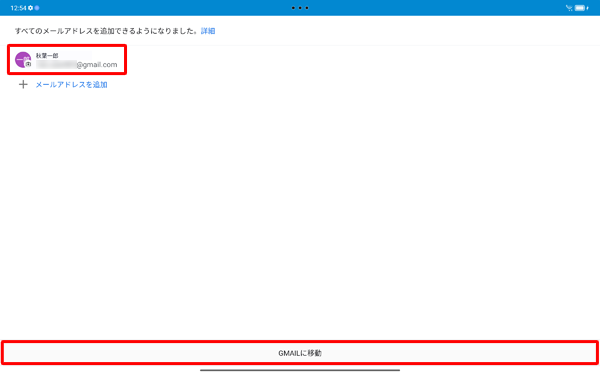This screenshot has height=375, width=600.
Task: Open メールアドレスを追加 link
Action: [x=71, y=85]
